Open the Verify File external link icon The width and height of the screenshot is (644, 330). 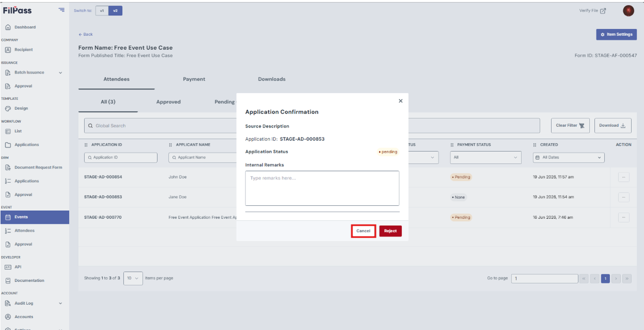603,11
